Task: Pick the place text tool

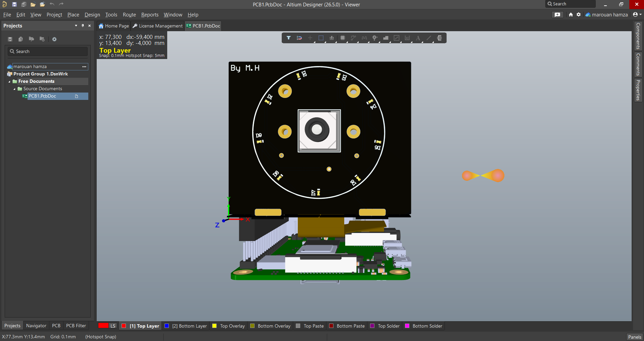Action: click(x=418, y=38)
